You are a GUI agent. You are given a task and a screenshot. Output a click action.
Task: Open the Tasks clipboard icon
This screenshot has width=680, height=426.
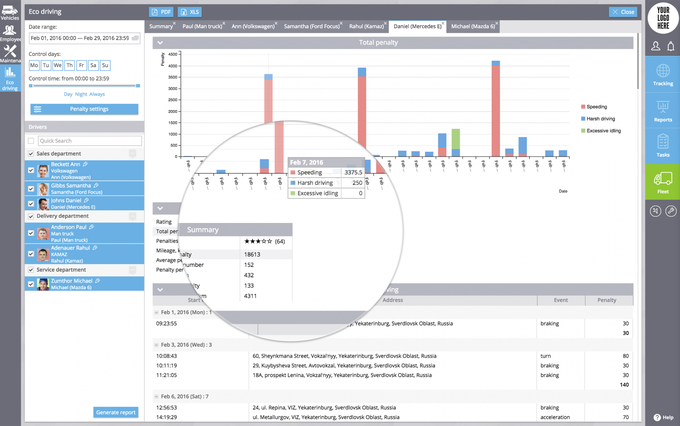tap(662, 147)
